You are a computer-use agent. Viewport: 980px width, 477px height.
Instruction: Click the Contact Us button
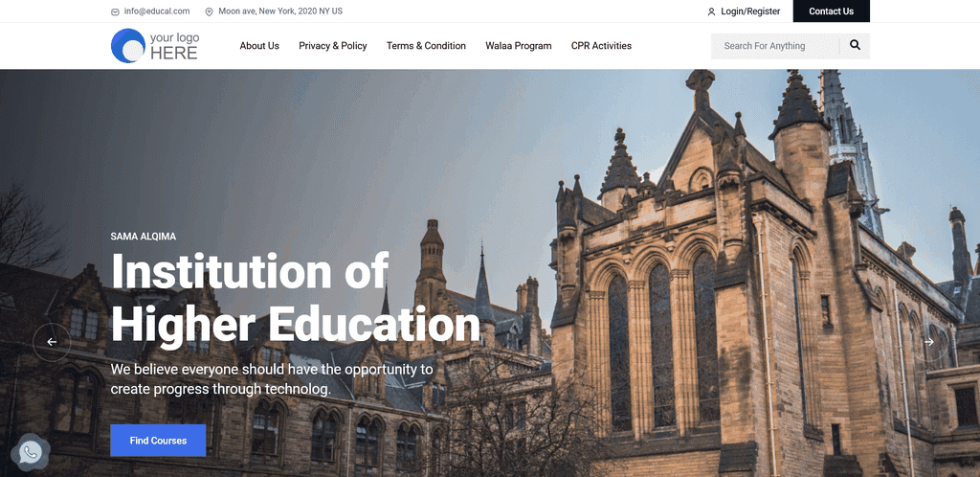tap(832, 11)
